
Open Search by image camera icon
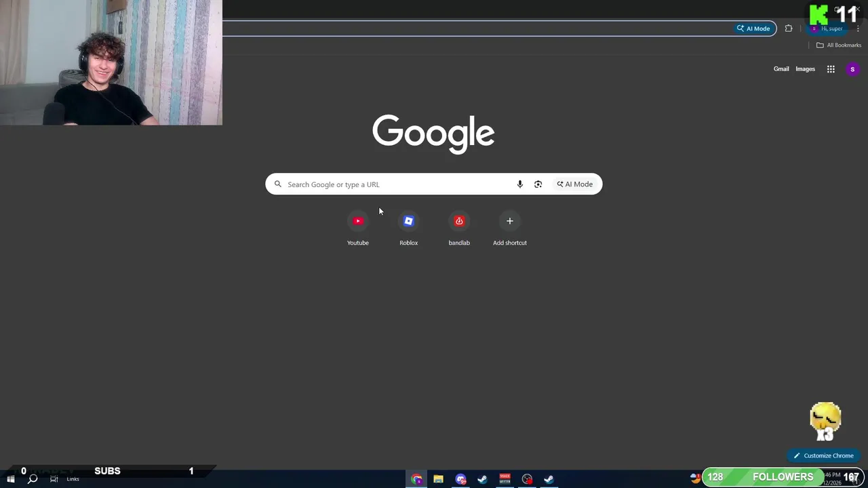(x=538, y=184)
